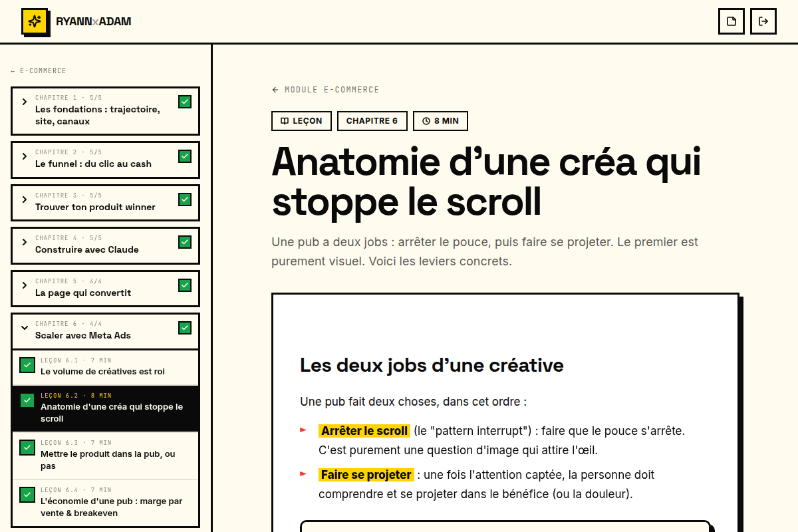Image resolution: width=798 pixels, height=532 pixels.
Task: Toggle Chapitre 3 completed checkbox
Action: pos(185,199)
